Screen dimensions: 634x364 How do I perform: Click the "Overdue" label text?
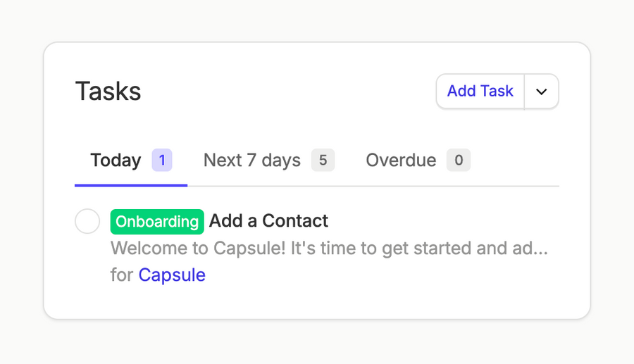tap(401, 161)
